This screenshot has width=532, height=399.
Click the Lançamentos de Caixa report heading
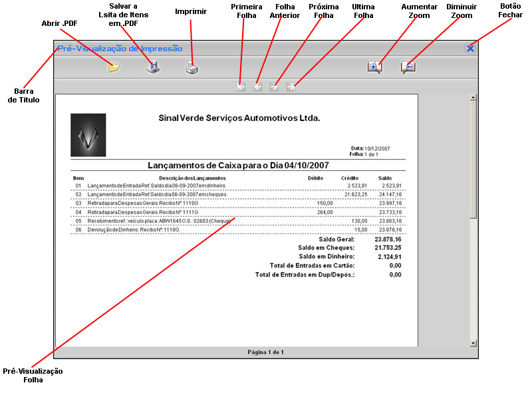click(x=238, y=166)
